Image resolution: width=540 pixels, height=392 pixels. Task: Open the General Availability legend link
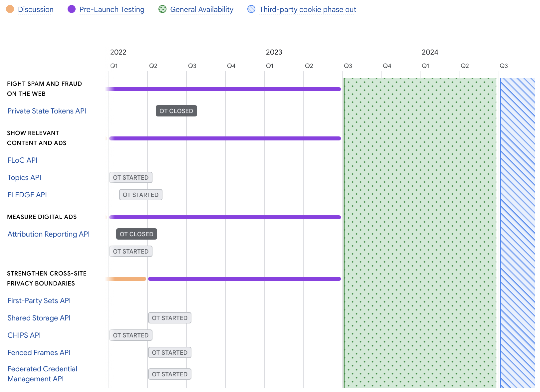coord(202,10)
